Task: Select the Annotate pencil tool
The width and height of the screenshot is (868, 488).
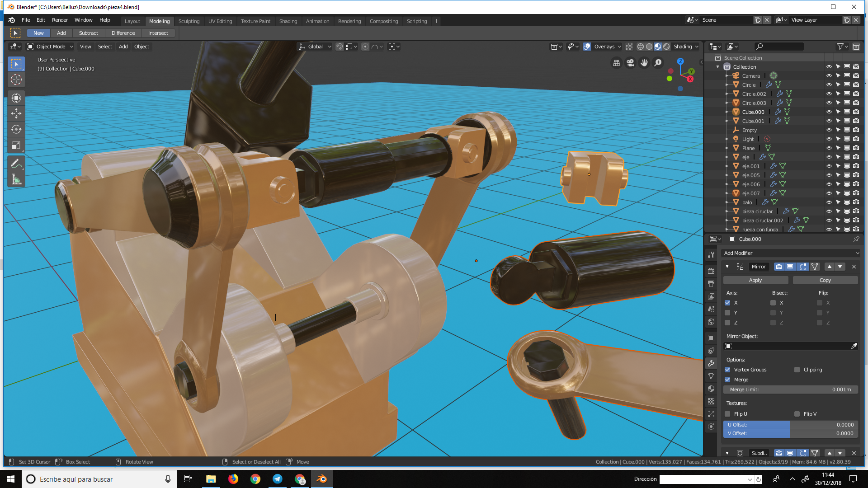Action: pos(16,164)
